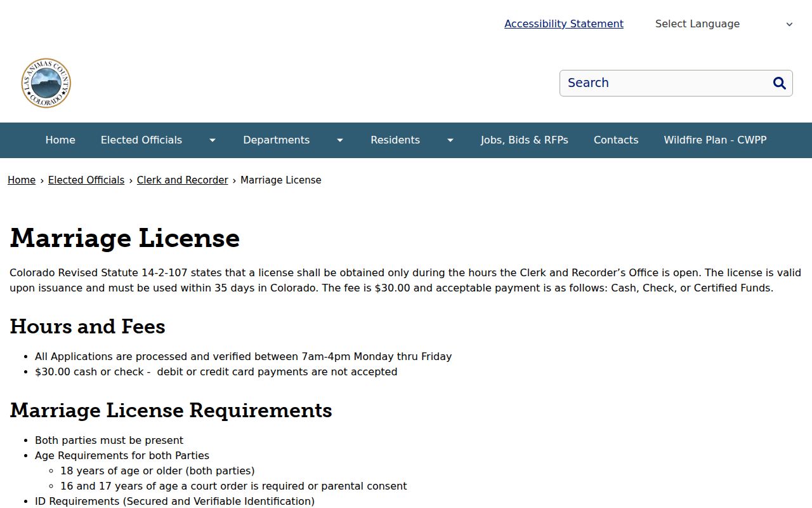The width and height of the screenshot is (812, 508).
Task: Expand the Residents submenu arrow
Action: tap(450, 140)
